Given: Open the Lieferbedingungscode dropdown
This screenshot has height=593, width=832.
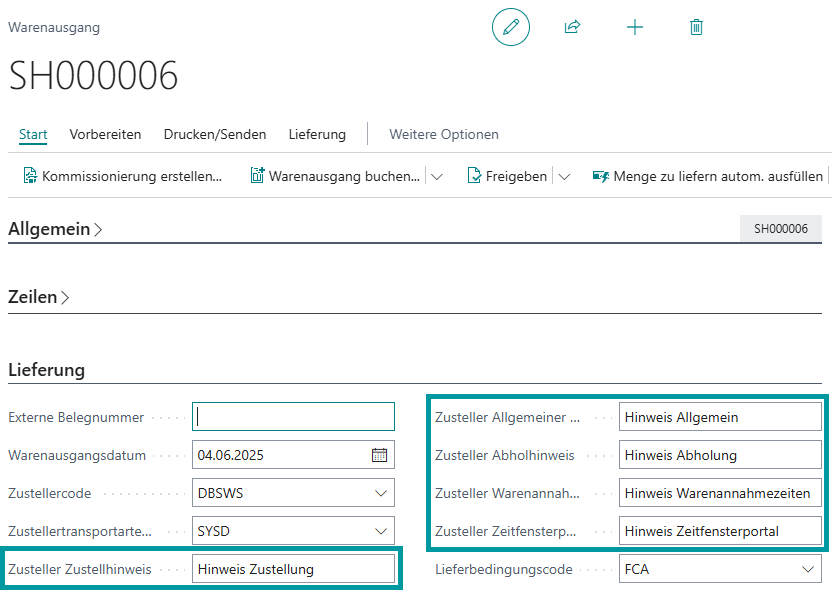Looking at the screenshot, I should (808, 569).
